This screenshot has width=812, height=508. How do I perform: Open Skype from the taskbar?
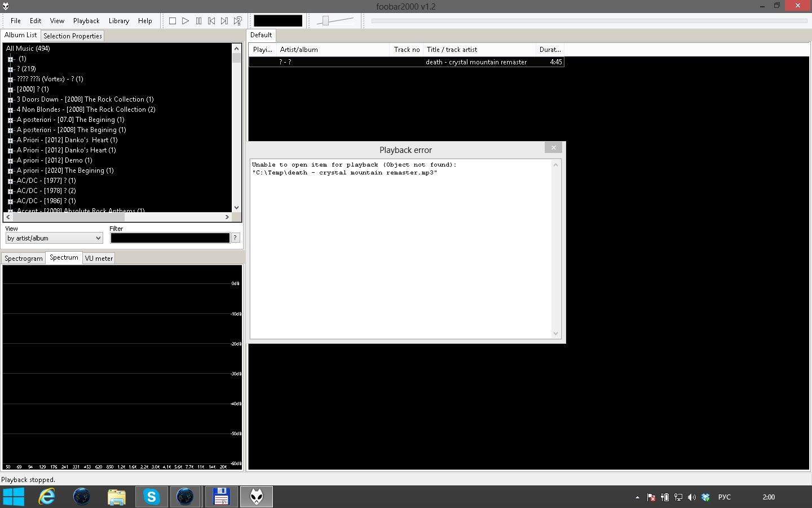click(151, 497)
